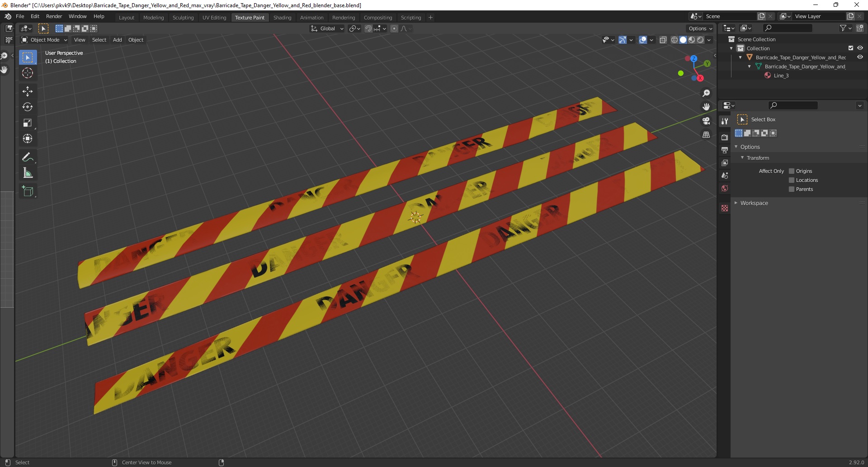Click the viewport pan hand icon
The width and height of the screenshot is (868, 467).
tap(706, 107)
